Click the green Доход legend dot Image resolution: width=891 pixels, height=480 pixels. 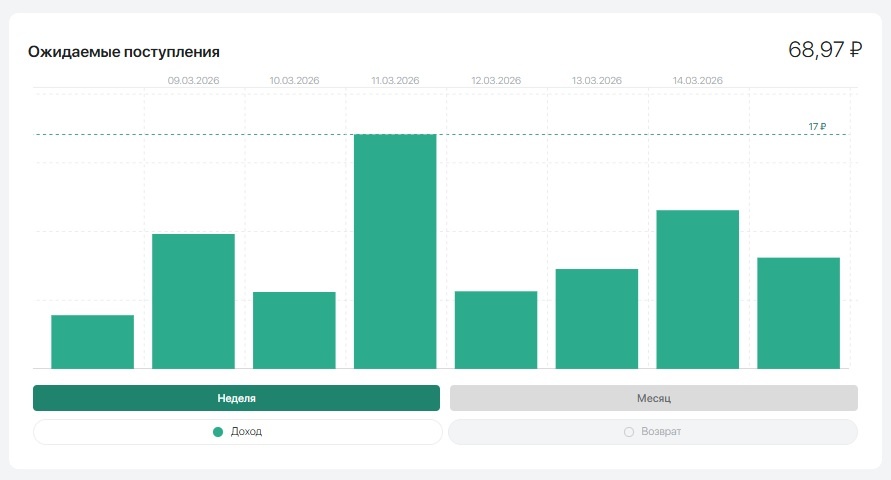(x=218, y=432)
